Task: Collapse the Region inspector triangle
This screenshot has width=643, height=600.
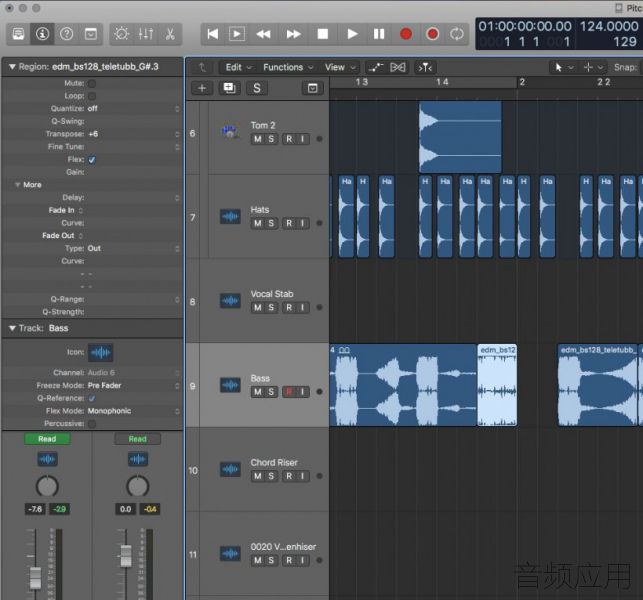Action: (12, 66)
